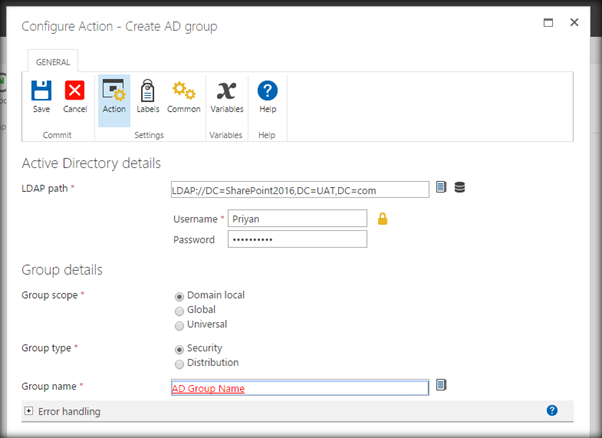Click the help icon beside Error handling
Image resolution: width=602 pixels, height=438 pixels.
coord(552,410)
